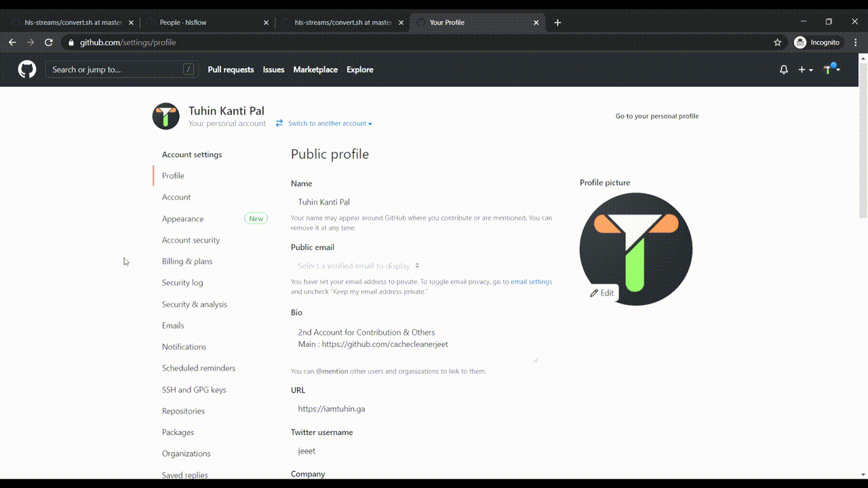Expand Switch to another account dropdown
The image size is (868, 488).
coord(330,123)
